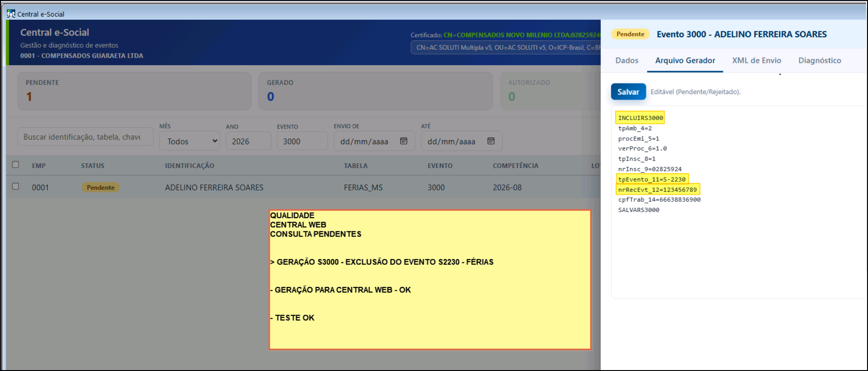
Task: Open the certificate selector dropdown
Action: pos(505,47)
